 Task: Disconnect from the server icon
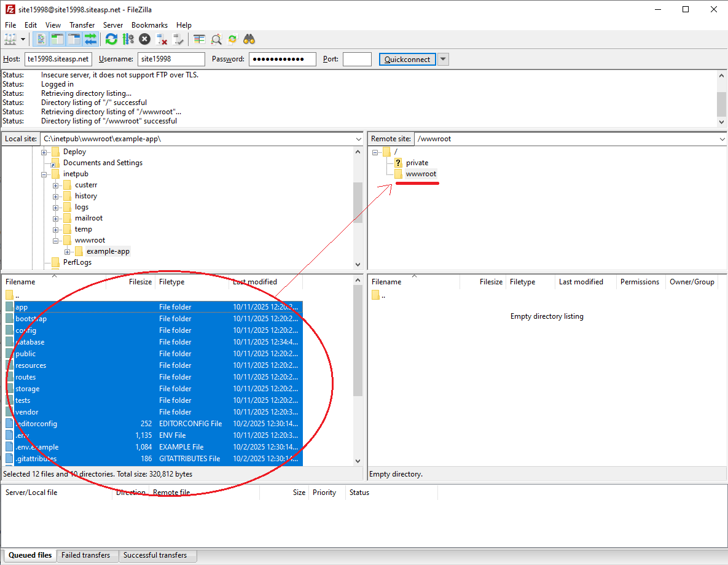tap(162, 39)
